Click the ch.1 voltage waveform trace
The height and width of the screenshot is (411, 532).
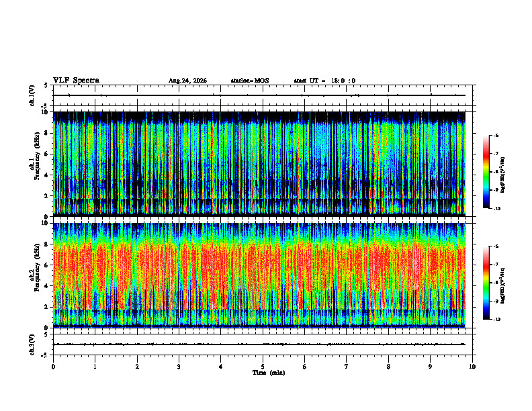[x=259, y=95]
